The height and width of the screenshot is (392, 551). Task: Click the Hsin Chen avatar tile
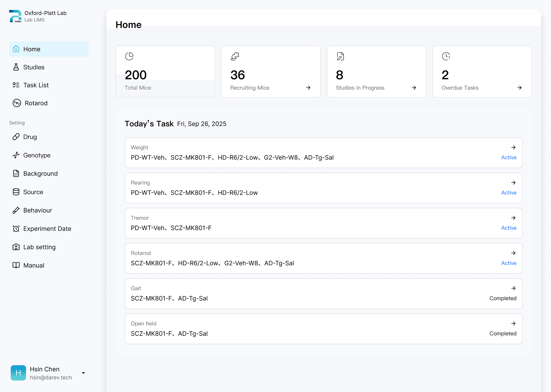pos(18,373)
